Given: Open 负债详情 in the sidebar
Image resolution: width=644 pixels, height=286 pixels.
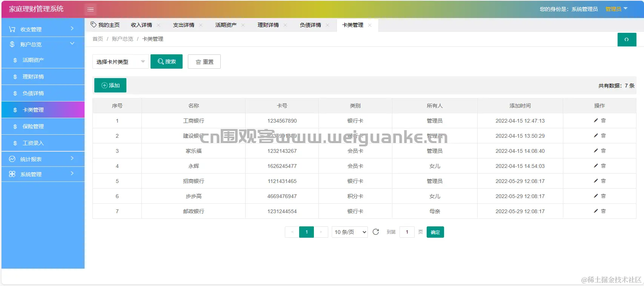Looking at the screenshot, I should point(43,93).
